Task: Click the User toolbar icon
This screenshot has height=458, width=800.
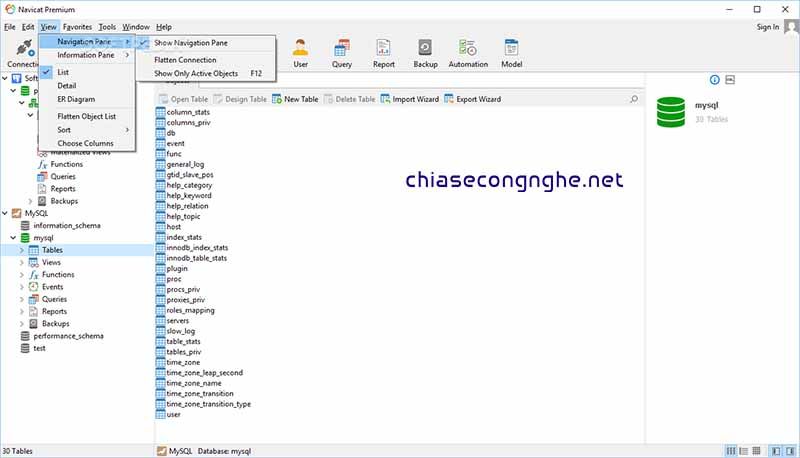Action: [300, 52]
